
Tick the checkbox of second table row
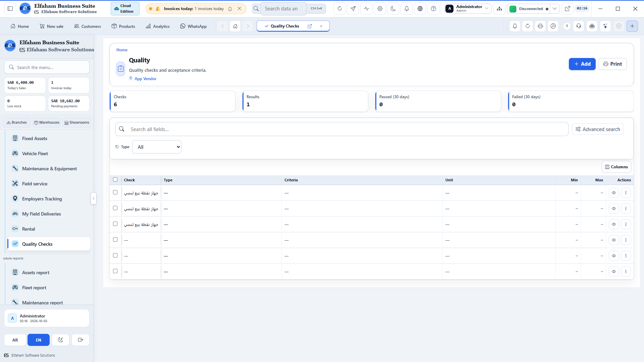(115, 208)
